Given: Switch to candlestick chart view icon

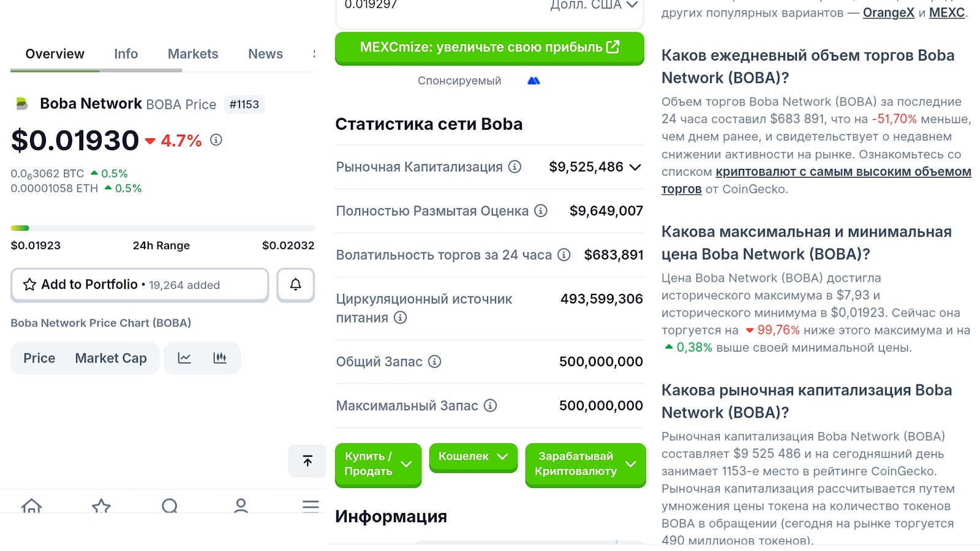Looking at the screenshot, I should (220, 358).
